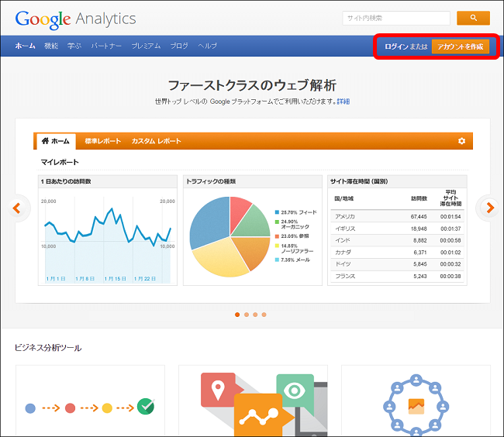Focus the サイト内検索 search field
The width and height of the screenshot is (504, 437).
(x=396, y=18)
